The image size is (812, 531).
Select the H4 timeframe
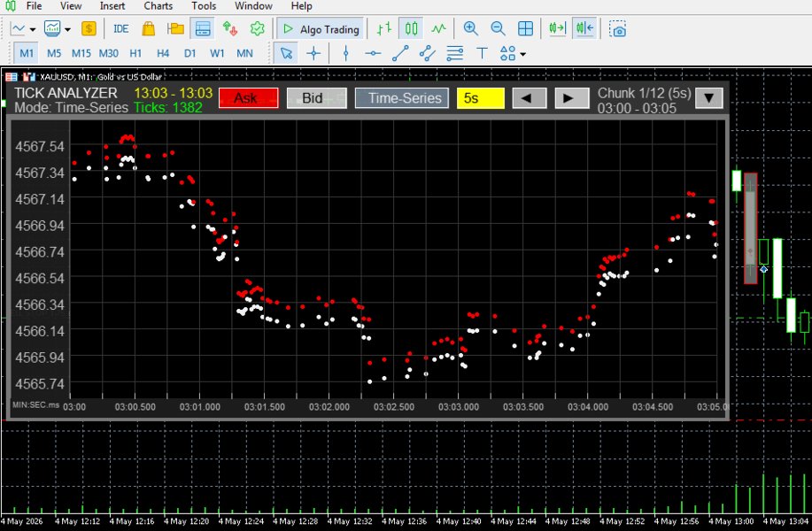(x=163, y=53)
